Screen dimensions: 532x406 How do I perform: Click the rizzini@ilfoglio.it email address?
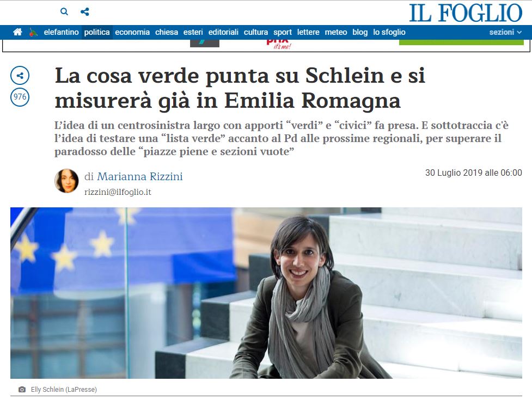tap(118, 192)
